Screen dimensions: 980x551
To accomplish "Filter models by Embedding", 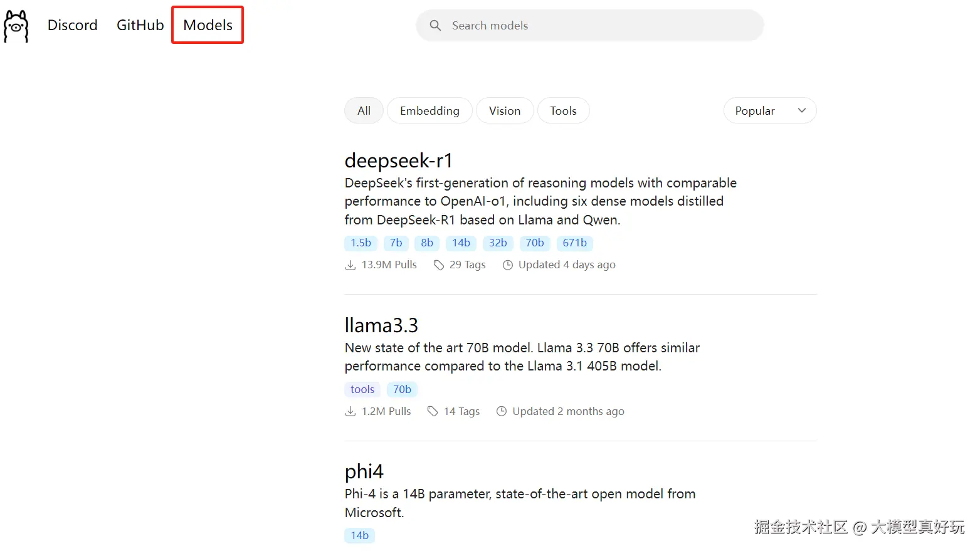I will (429, 110).
